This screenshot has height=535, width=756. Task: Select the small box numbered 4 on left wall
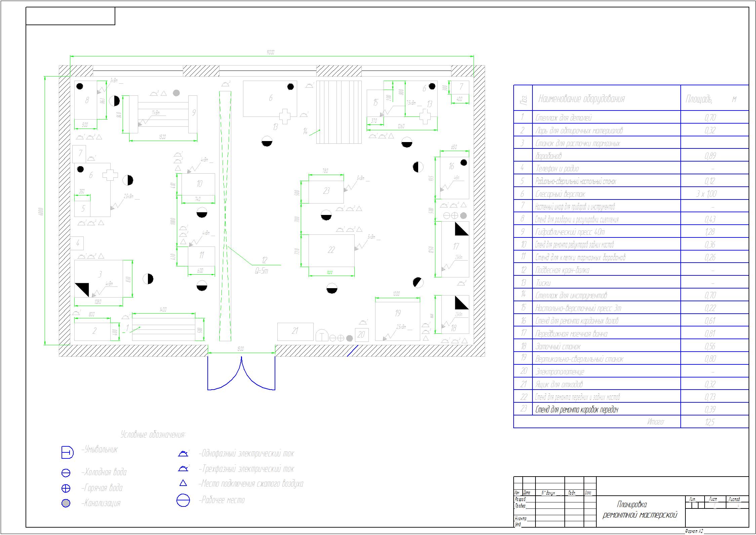tap(77, 243)
